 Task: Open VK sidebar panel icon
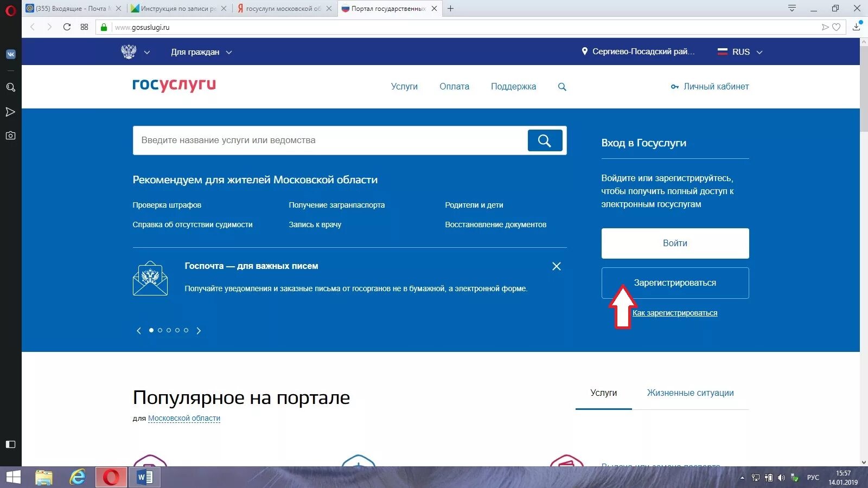[10, 54]
